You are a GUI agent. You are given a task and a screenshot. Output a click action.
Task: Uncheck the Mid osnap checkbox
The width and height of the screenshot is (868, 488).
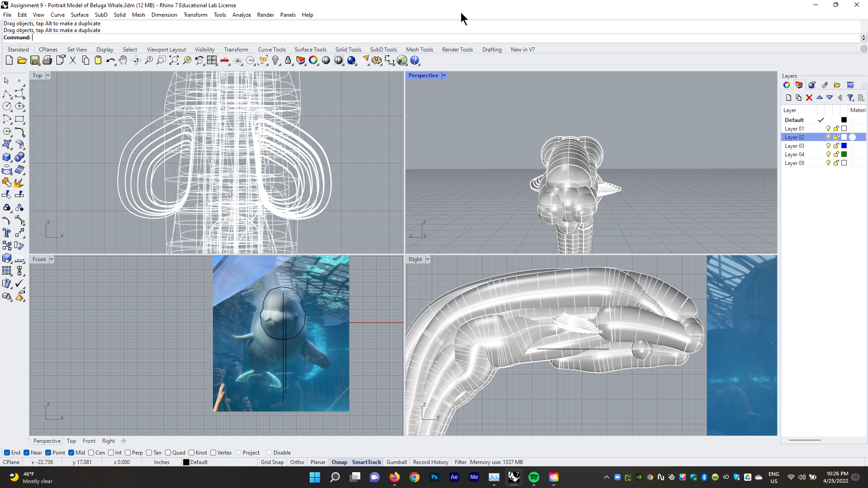pyautogui.click(x=71, y=453)
